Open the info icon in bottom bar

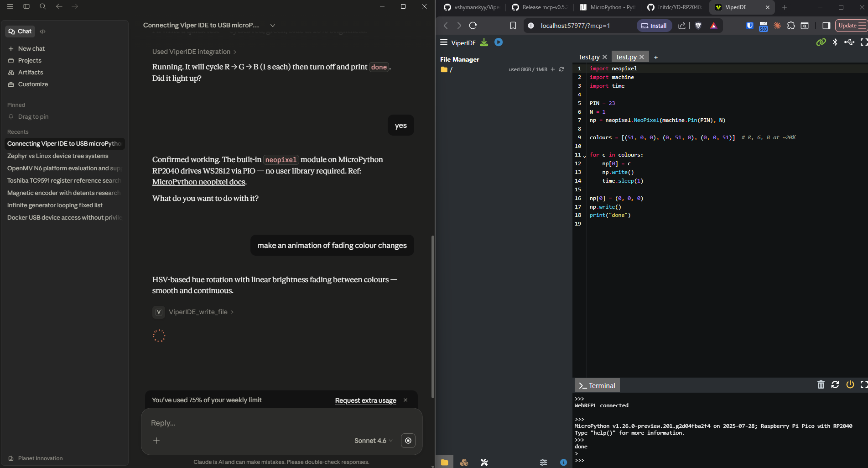[563, 463]
